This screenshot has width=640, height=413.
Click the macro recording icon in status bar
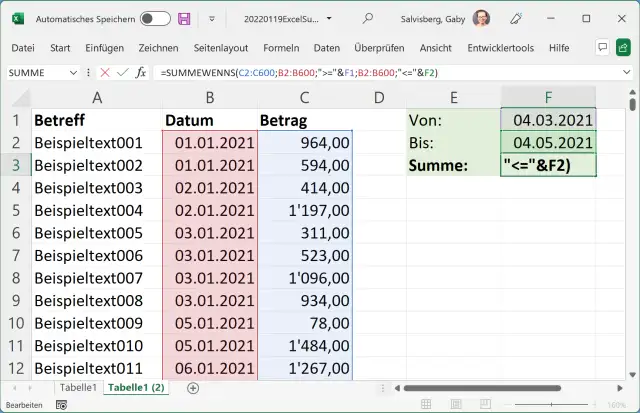pos(61,405)
